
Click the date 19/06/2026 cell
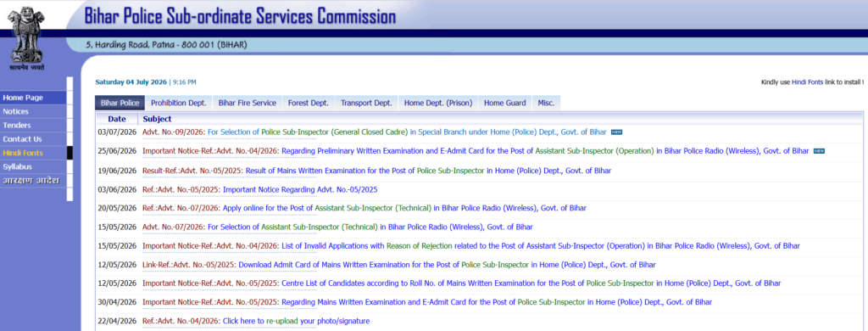tap(117, 171)
